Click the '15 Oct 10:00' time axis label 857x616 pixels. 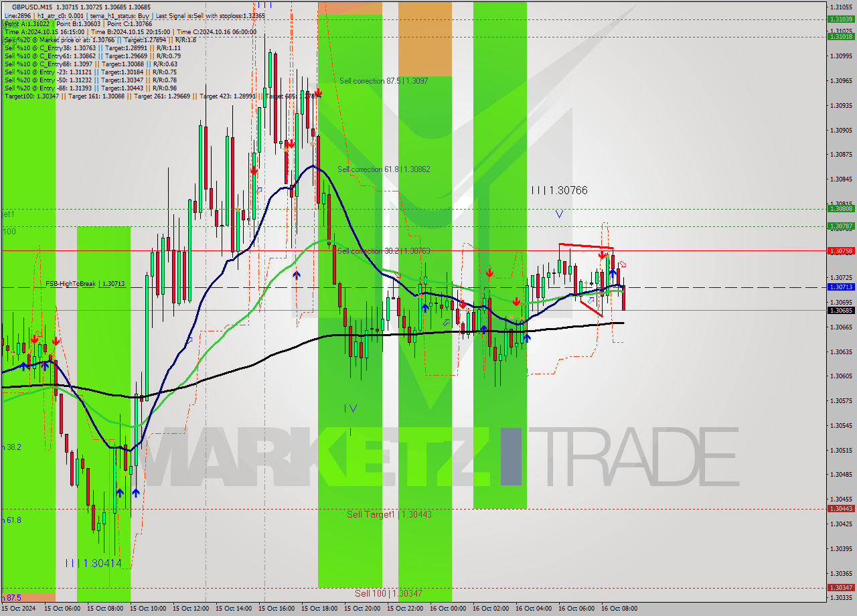click(148, 609)
